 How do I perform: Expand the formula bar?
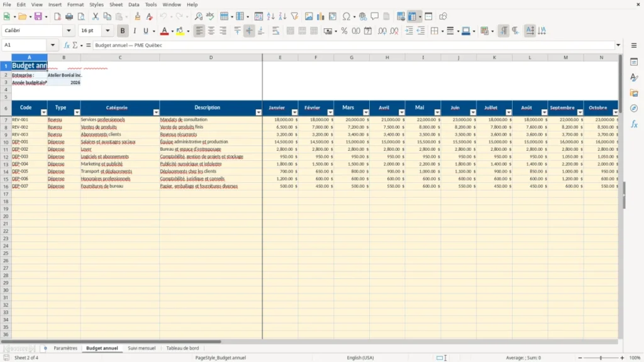(618, 45)
